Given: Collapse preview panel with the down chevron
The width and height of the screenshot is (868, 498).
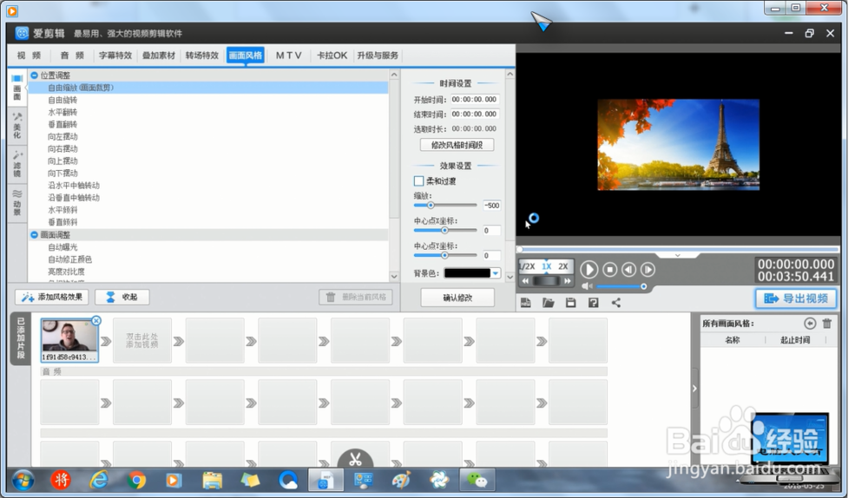Looking at the screenshot, I should pos(678,256).
